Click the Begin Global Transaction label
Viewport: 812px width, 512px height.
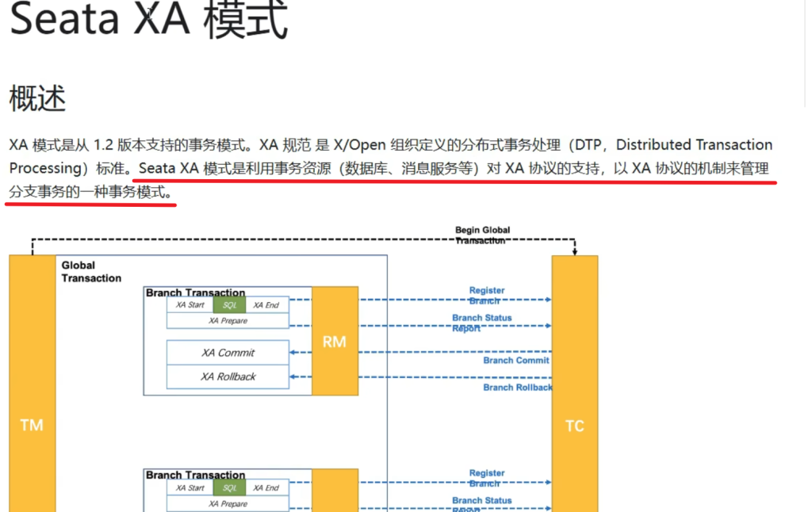[x=482, y=235]
